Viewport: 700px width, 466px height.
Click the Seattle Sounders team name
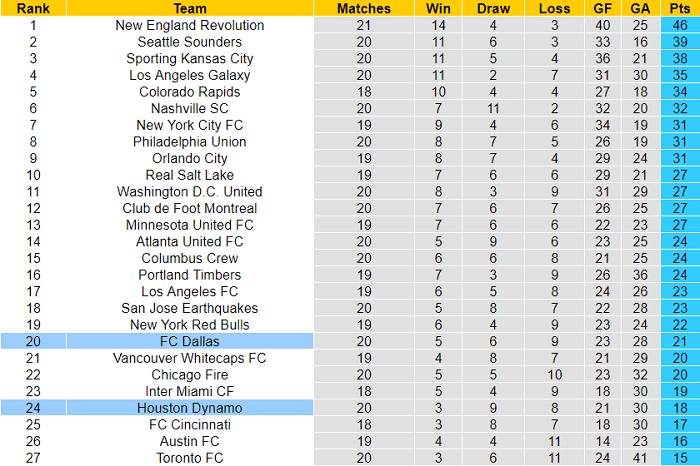[x=190, y=42]
